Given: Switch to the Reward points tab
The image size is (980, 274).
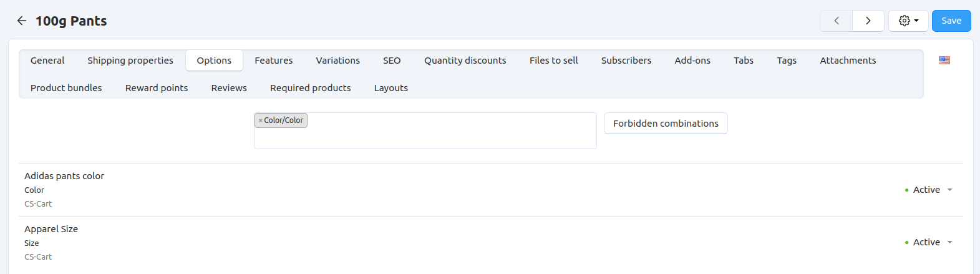Looking at the screenshot, I should click(157, 88).
